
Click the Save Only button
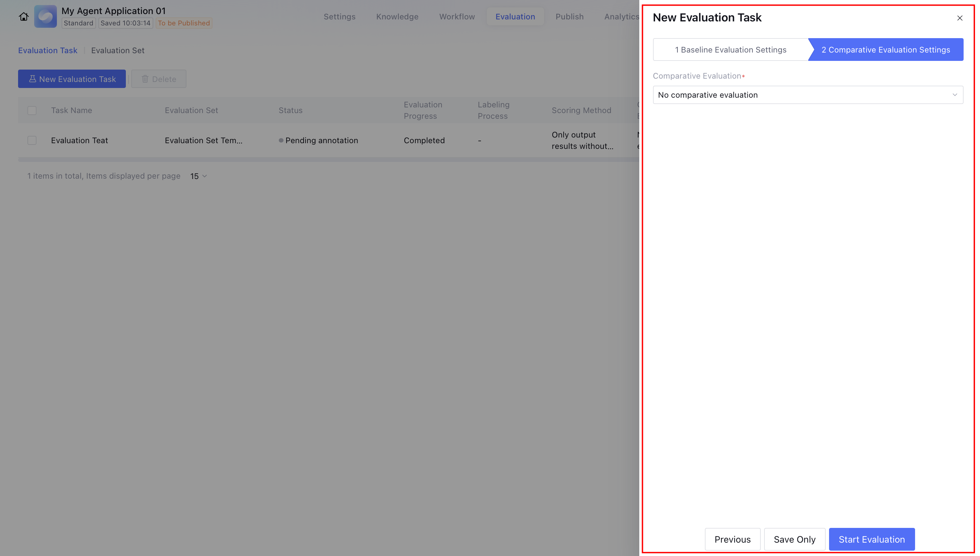click(x=794, y=539)
